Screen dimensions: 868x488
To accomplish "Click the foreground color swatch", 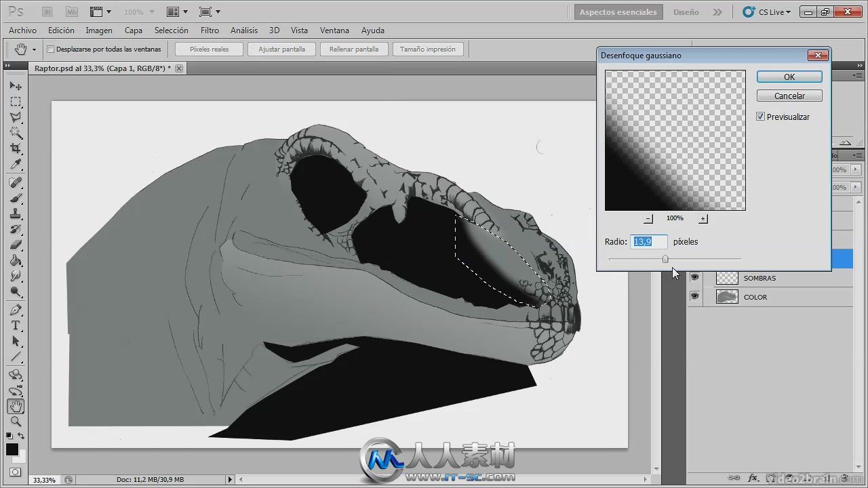I will [12, 449].
